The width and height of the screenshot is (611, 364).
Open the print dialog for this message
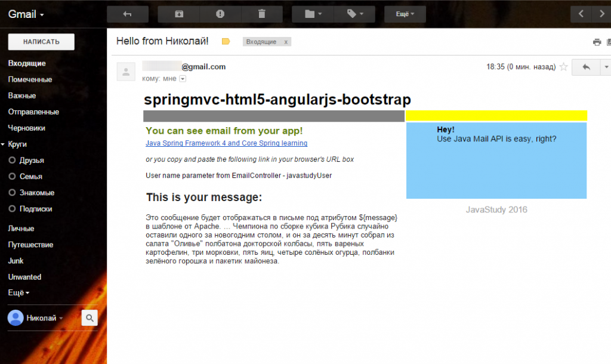[x=596, y=42]
